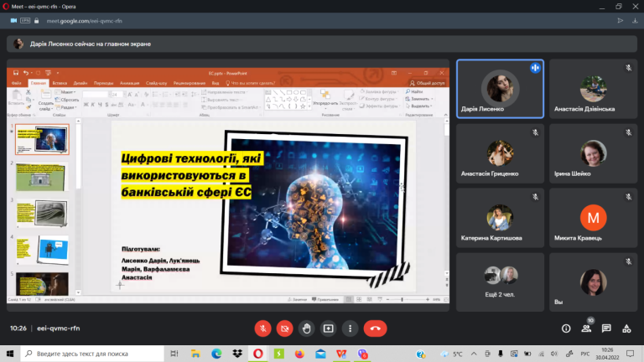This screenshot has width=644, height=362.
Task: Open the РУС language selector
Action: point(584,354)
